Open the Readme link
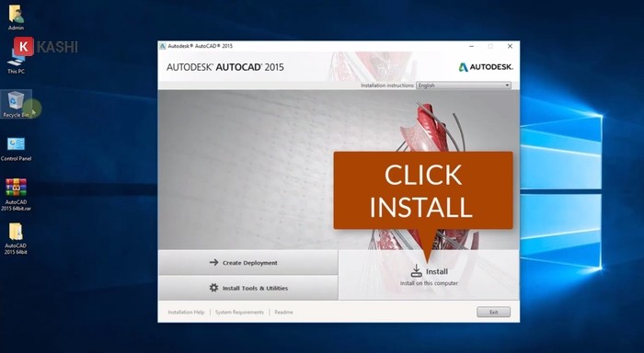This screenshot has height=353, width=644. click(x=283, y=313)
